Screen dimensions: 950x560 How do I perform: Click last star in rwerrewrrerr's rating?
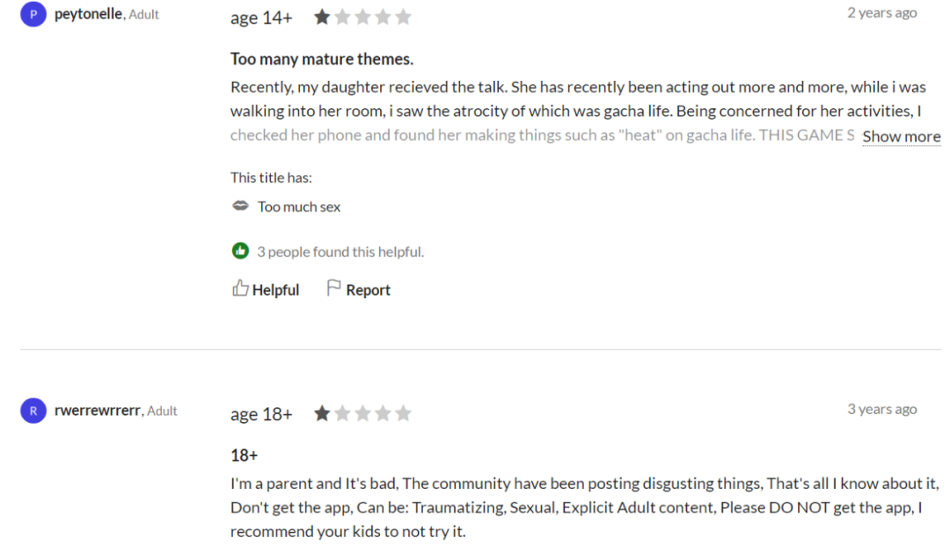click(403, 413)
